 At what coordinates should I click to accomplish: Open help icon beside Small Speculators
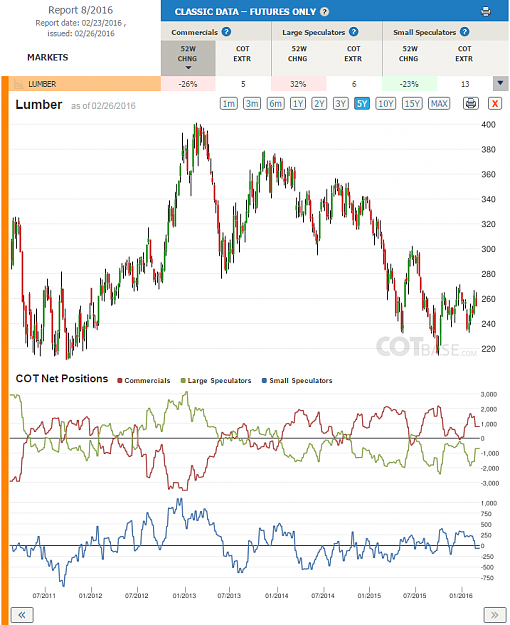[x=465, y=32]
